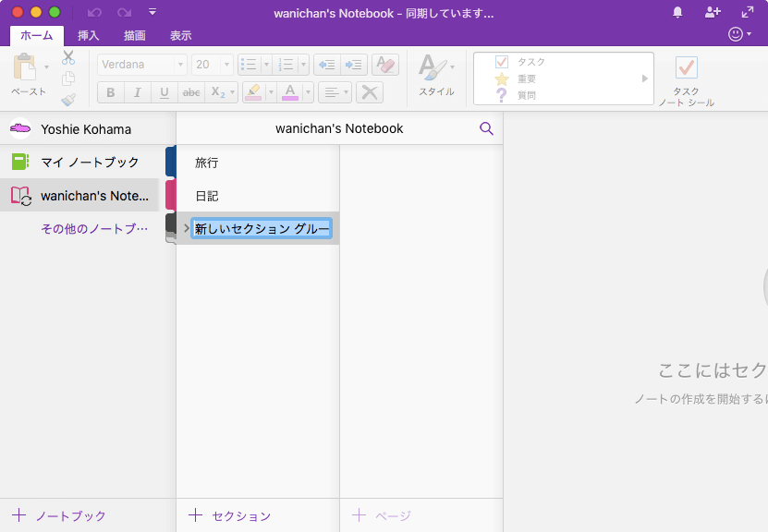Cut selection with scissors icon

(68, 58)
